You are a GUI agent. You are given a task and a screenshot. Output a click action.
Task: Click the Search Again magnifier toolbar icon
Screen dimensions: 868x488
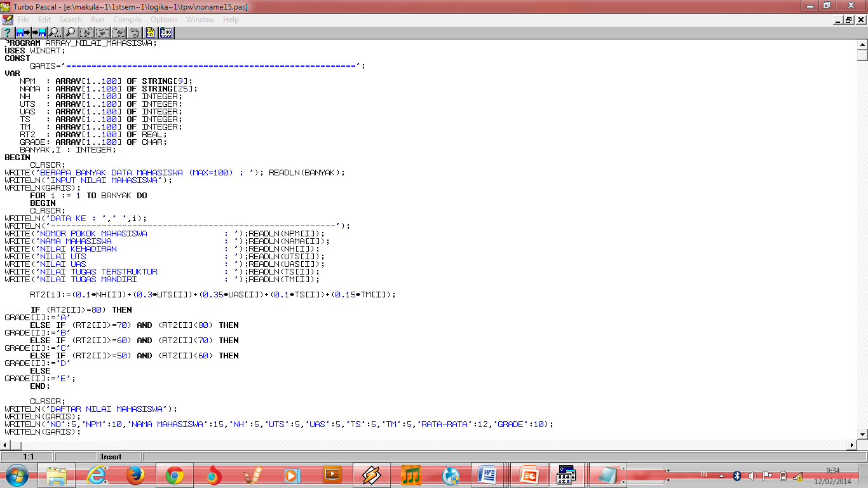click(x=71, y=32)
